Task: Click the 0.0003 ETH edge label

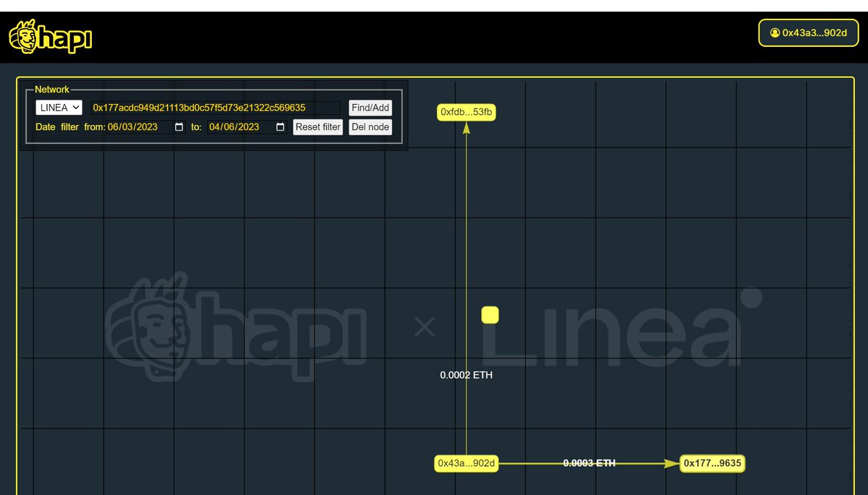Action: [x=590, y=463]
